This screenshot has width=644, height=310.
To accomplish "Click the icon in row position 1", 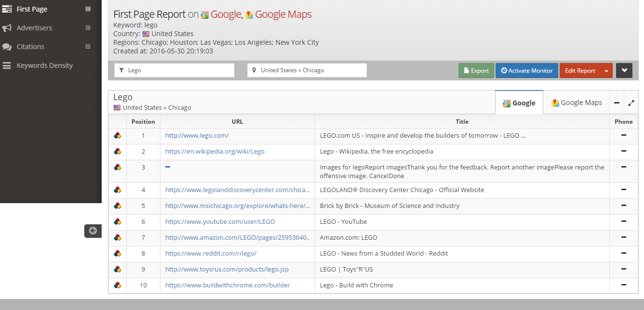I will click(118, 136).
